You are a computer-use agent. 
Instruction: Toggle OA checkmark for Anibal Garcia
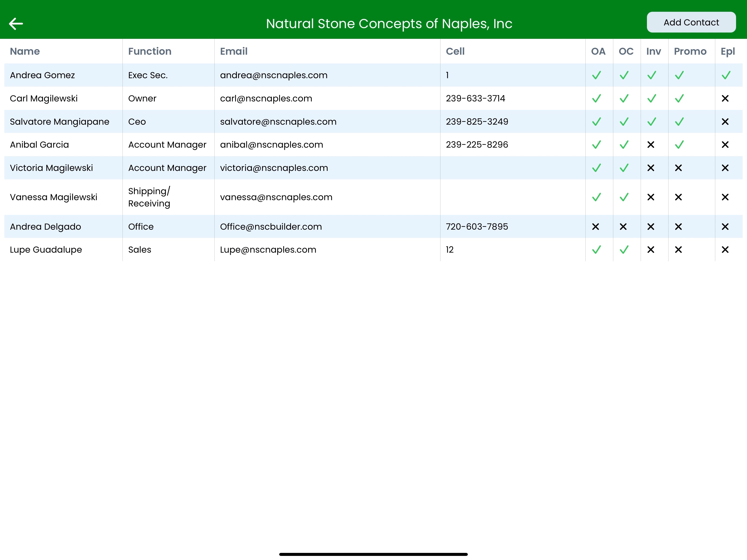596,145
